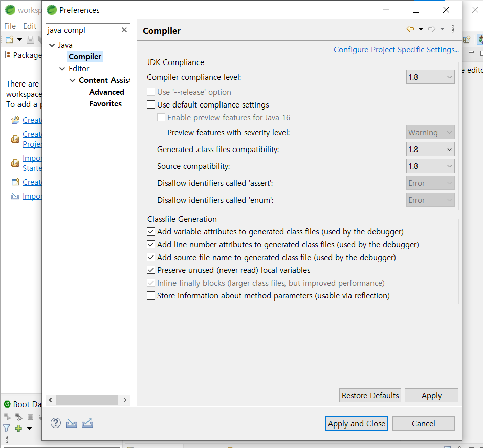Open Generated .class files compatibility dropdown
Screen dimensions: 483x448
(430, 149)
